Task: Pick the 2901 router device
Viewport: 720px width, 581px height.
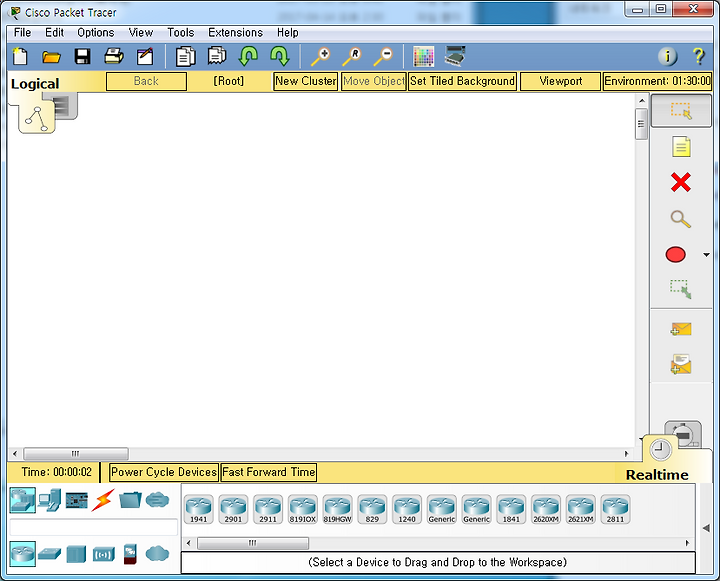Action: coord(233,509)
